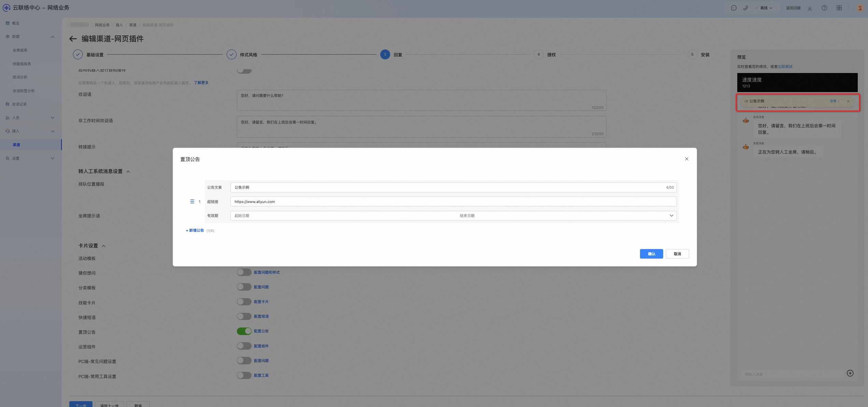Click the download icon in top bar
868x407 pixels.
(x=810, y=8)
